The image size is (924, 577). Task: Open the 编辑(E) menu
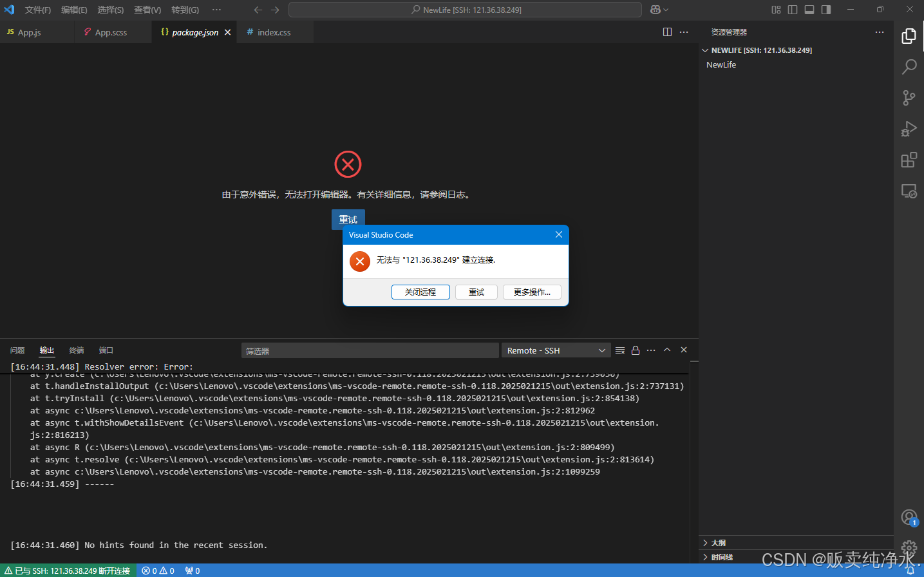[74, 10]
